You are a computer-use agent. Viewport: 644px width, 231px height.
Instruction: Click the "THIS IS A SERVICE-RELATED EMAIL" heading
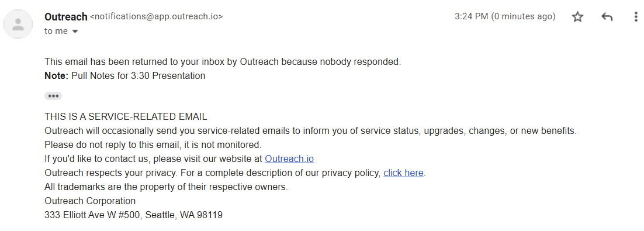tap(126, 117)
